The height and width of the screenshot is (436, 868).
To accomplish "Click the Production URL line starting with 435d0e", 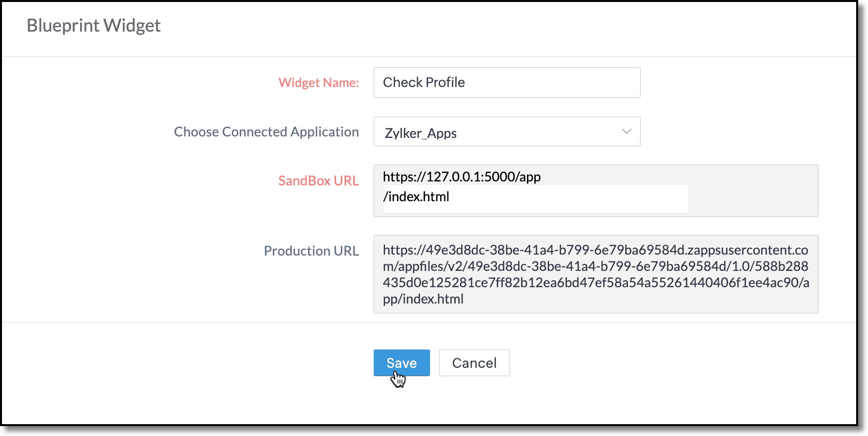I will pos(596,283).
